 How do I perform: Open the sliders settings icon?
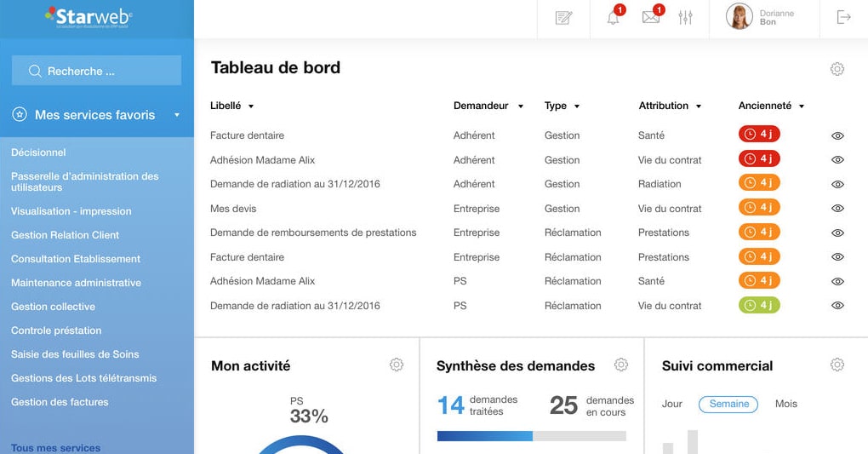click(x=685, y=18)
